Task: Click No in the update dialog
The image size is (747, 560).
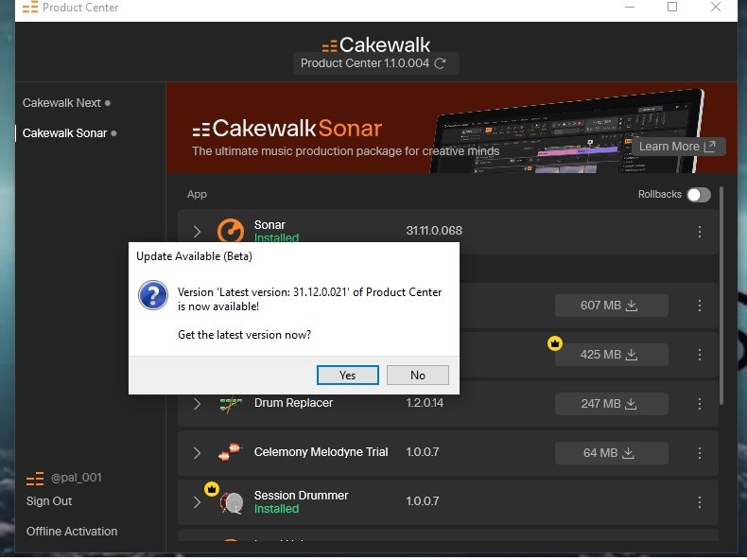Action: pyautogui.click(x=417, y=376)
